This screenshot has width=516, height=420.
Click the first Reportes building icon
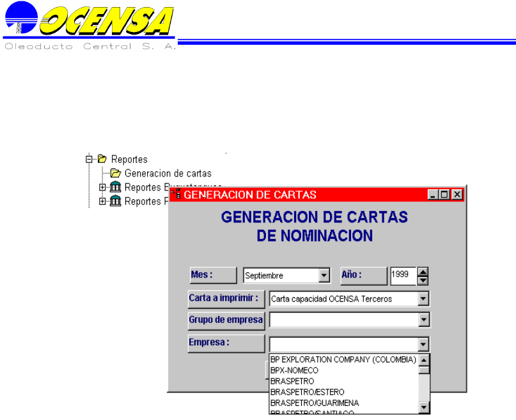[x=115, y=187]
